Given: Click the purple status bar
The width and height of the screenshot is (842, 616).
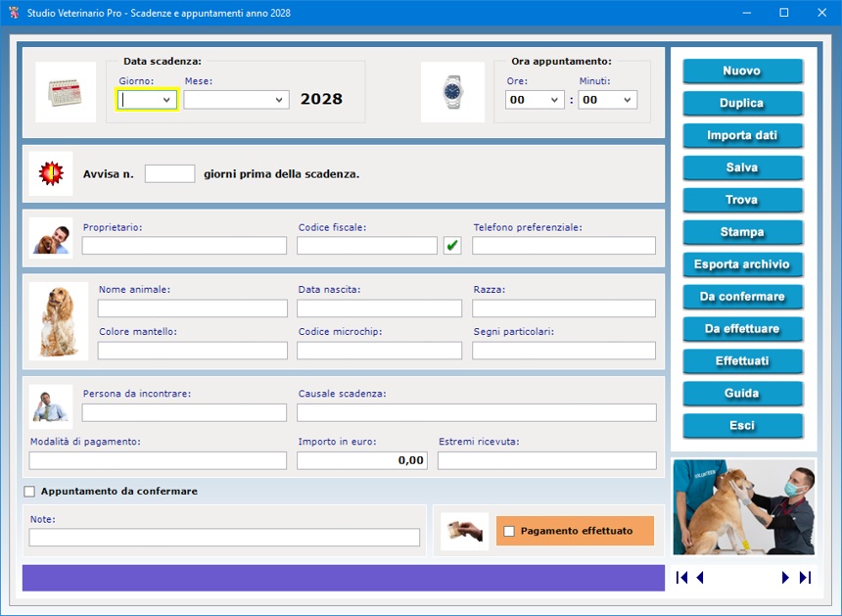Looking at the screenshot, I should [x=344, y=578].
